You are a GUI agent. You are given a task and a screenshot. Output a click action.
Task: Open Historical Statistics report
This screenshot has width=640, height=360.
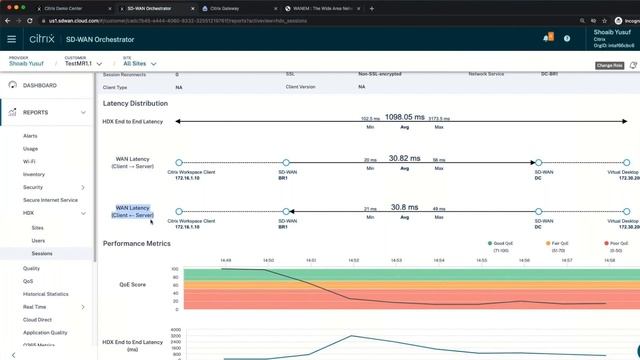pyautogui.click(x=46, y=294)
